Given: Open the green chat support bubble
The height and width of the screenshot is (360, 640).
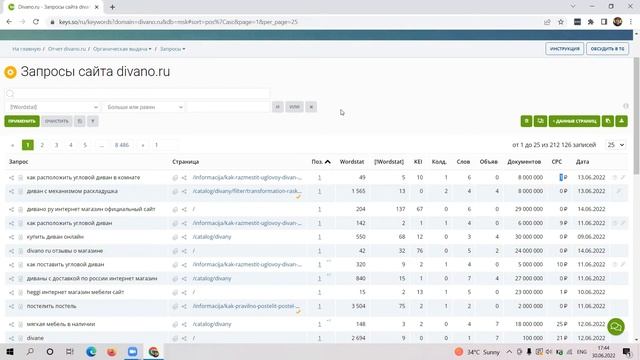Looking at the screenshot, I should pos(616,327).
